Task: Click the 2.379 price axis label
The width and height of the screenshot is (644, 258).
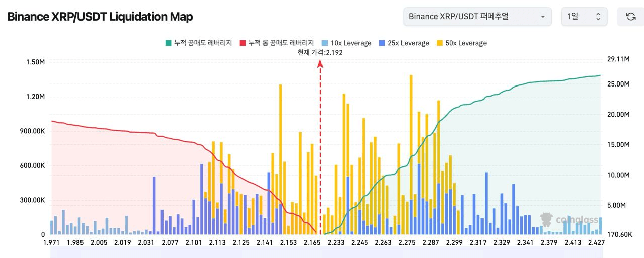Action: (x=549, y=243)
